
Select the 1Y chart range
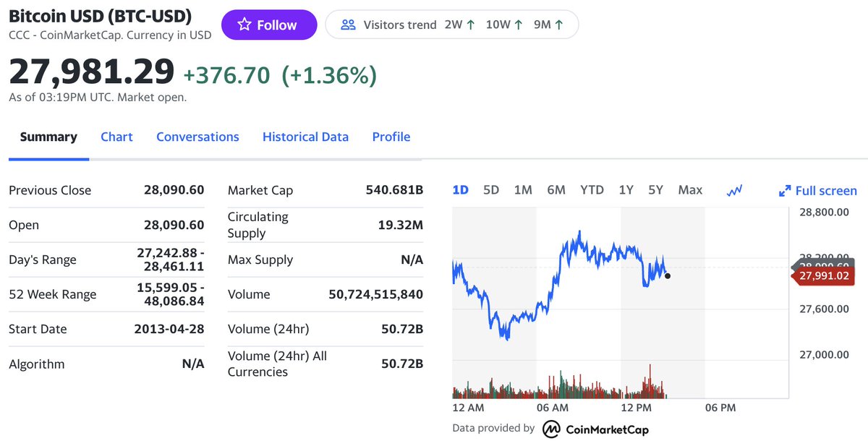(x=626, y=190)
